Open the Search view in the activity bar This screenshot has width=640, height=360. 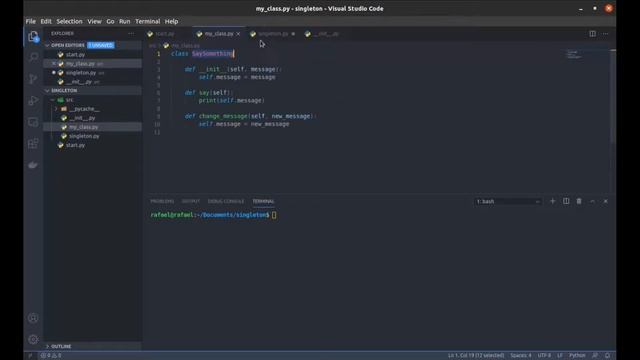point(33,57)
